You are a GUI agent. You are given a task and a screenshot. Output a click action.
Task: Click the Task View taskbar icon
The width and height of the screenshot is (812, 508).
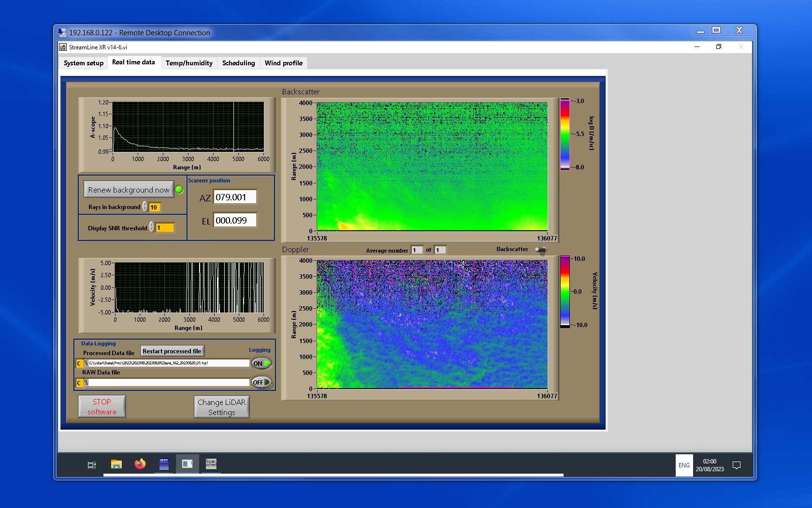92,465
